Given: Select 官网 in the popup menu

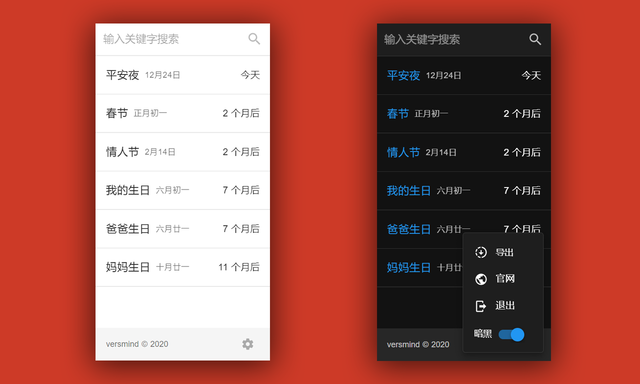Looking at the screenshot, I should click(505, 279).
